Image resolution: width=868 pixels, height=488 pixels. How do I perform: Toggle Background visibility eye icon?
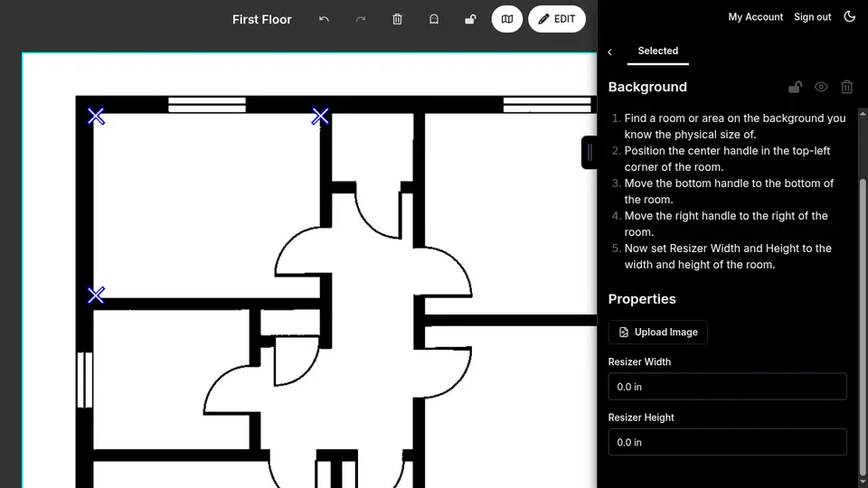click(x=821, y=87)
